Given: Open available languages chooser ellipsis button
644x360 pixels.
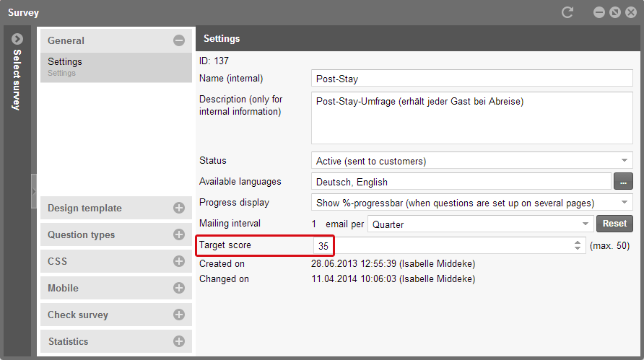Looking at the screenshot, I should (623, 181).
